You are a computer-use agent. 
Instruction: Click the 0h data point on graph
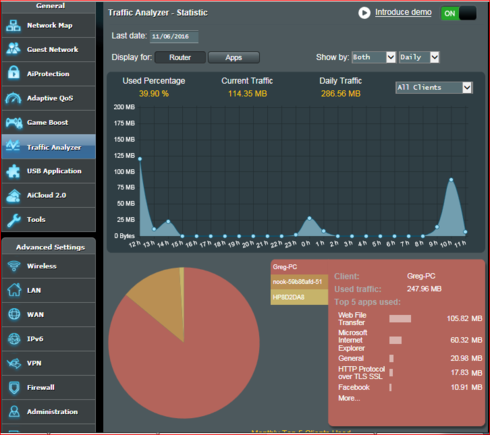click(309, 218)
